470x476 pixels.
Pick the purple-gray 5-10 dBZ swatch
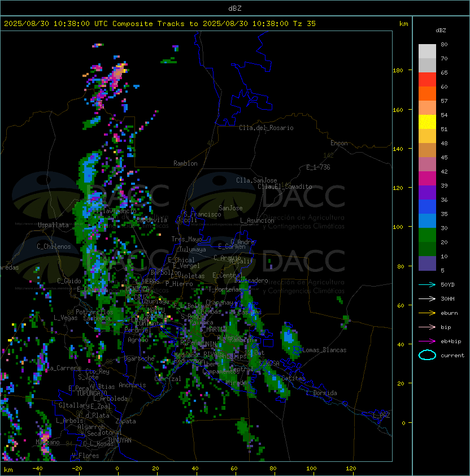tap(427, 263)
